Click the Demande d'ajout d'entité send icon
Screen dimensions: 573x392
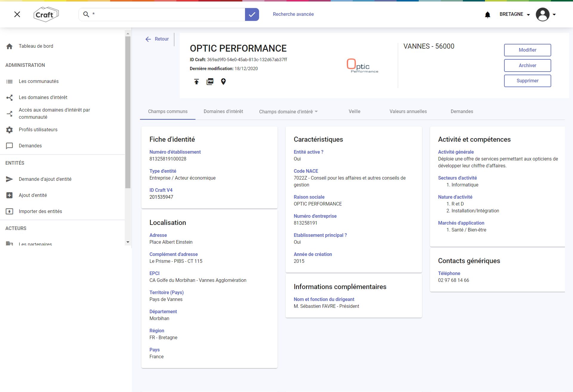point(10,179)
